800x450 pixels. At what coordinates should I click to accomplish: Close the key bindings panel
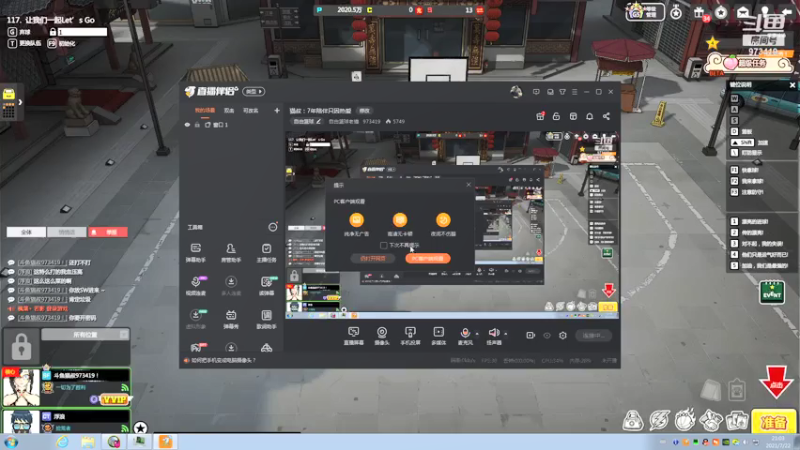tap(792, 85)
